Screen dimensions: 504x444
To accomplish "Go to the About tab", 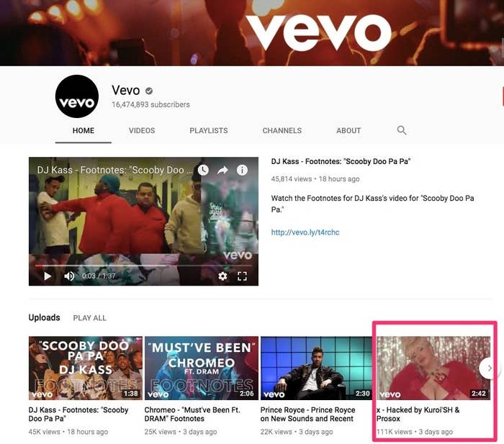I will (x=348, y=131).
